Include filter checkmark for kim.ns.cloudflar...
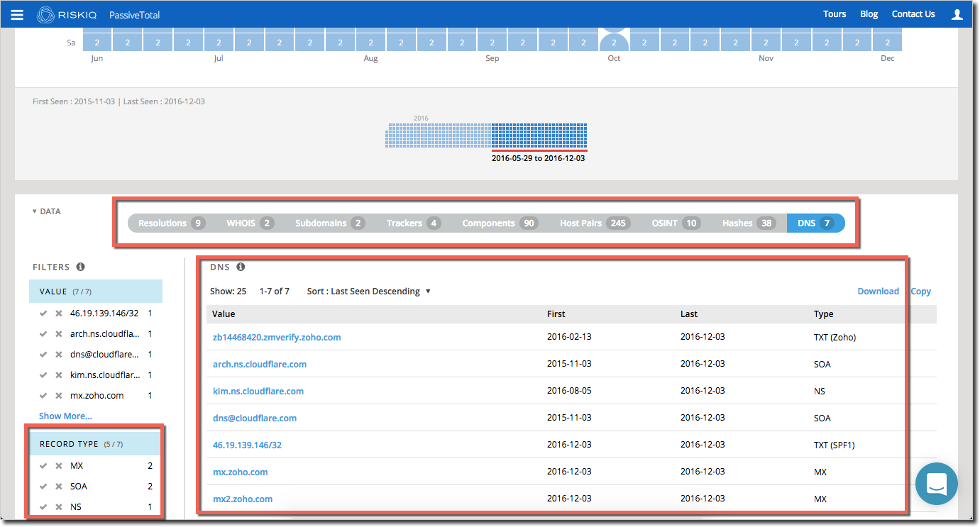980x527 pixels. pos(44,375)
